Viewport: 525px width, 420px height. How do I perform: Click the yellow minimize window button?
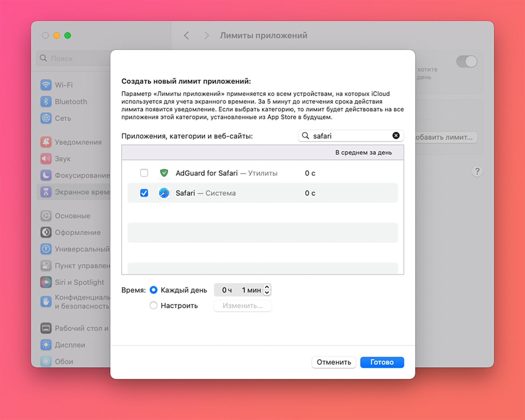[x=56, y=35]
